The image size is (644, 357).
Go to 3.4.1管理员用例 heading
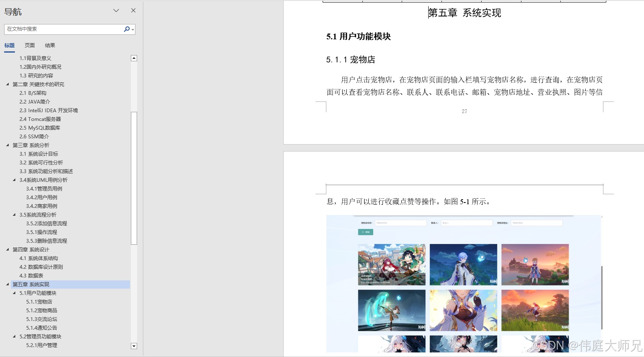(44, 189)
